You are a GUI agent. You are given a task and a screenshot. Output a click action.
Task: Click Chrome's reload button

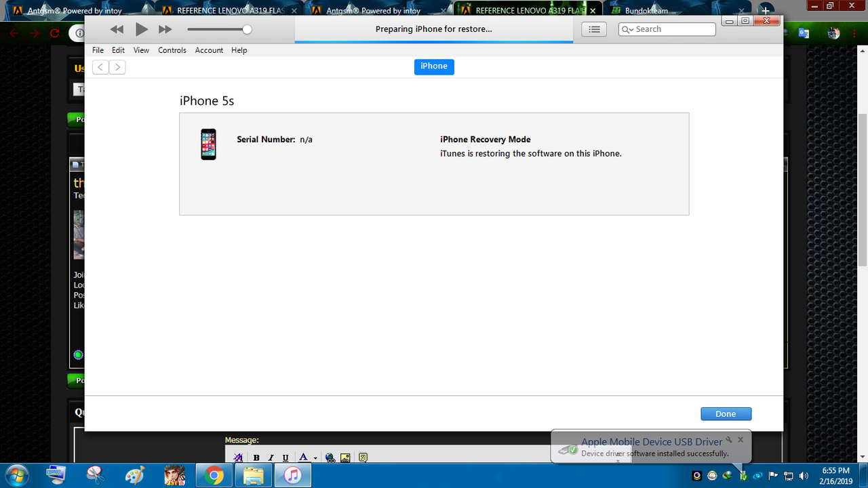click(x=55, y=33)
